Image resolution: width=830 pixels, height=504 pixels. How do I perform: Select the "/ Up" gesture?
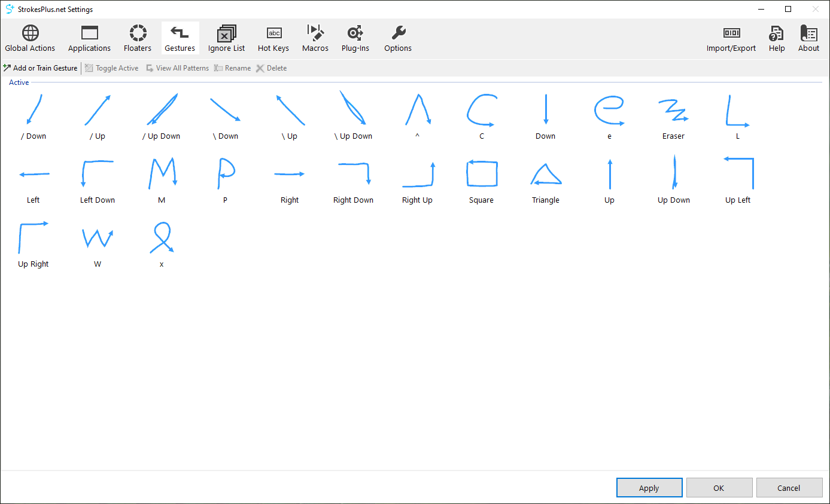[x=98, y=116]
